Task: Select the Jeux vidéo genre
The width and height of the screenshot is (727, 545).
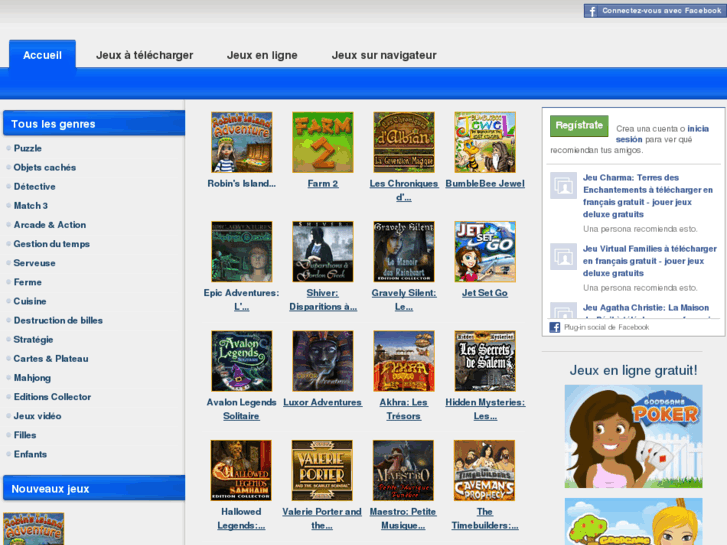Action: (38, 416)
